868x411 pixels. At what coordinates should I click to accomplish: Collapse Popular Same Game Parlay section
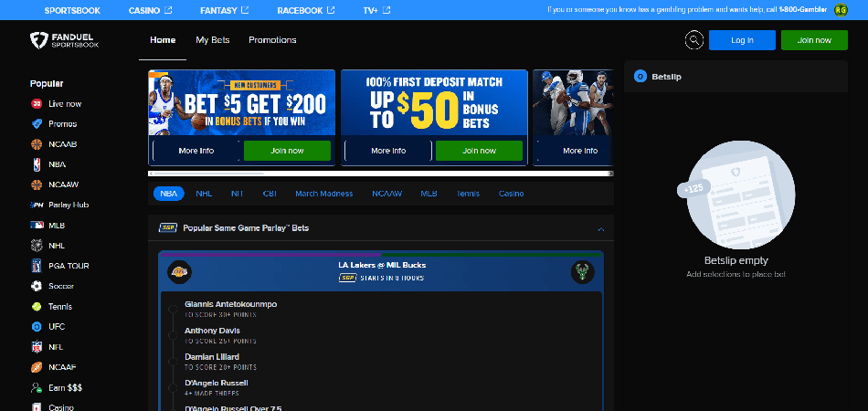tap(600, 228)
